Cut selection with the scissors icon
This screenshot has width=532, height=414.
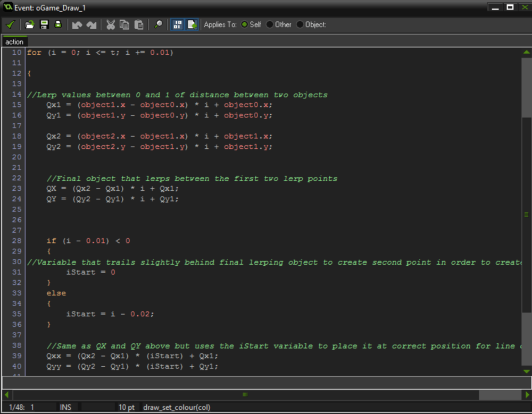(x=111, y=24)
